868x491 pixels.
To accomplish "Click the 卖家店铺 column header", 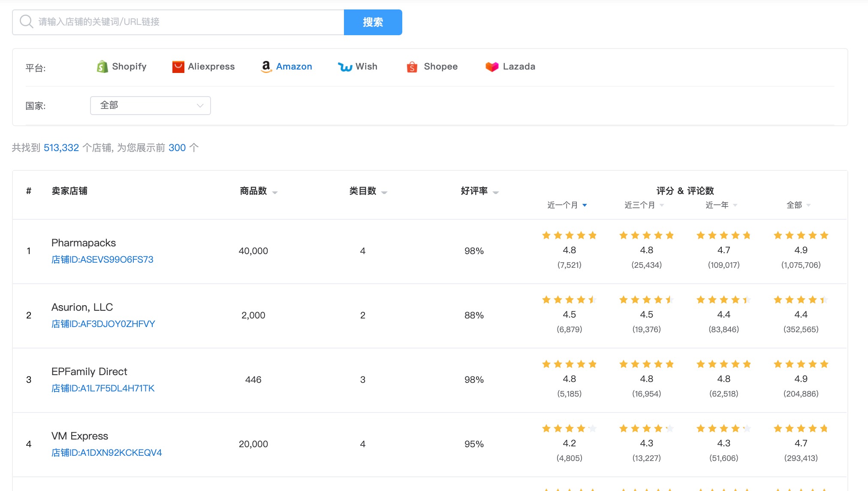I will (x=69, y=191).
